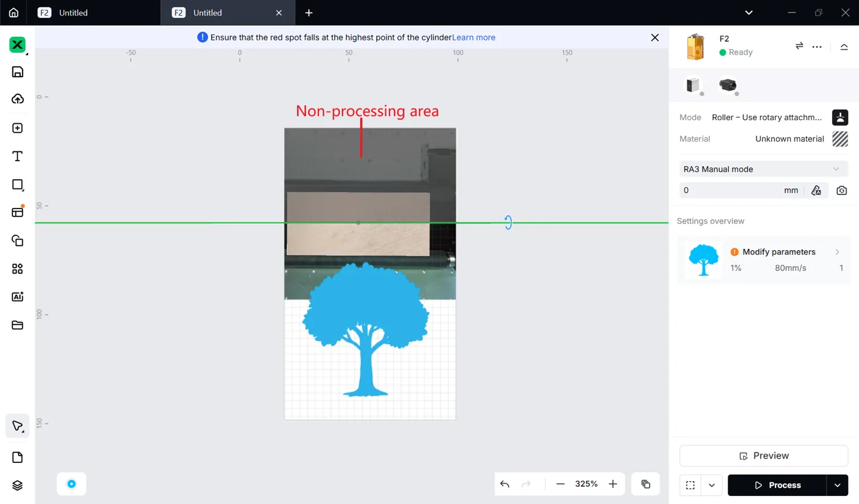Click the import image plus icon
859x504 pixels.
point(18,128)
